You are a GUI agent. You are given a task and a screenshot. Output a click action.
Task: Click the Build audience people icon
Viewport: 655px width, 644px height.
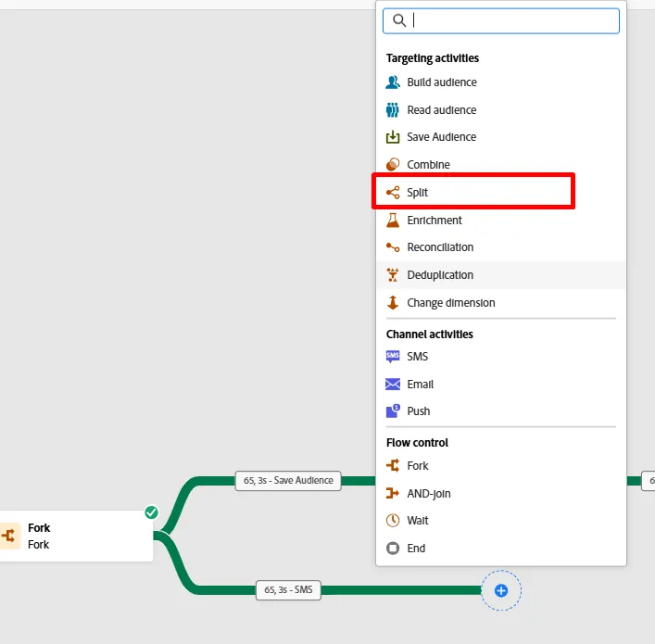coord(393,82)
